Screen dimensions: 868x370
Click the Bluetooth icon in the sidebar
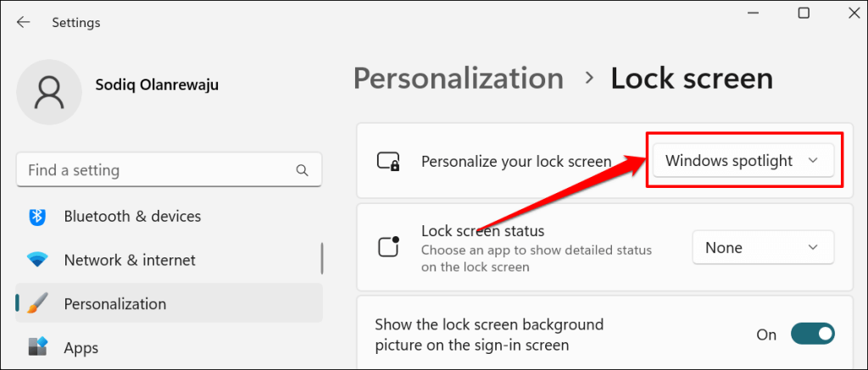click(37, 216)
